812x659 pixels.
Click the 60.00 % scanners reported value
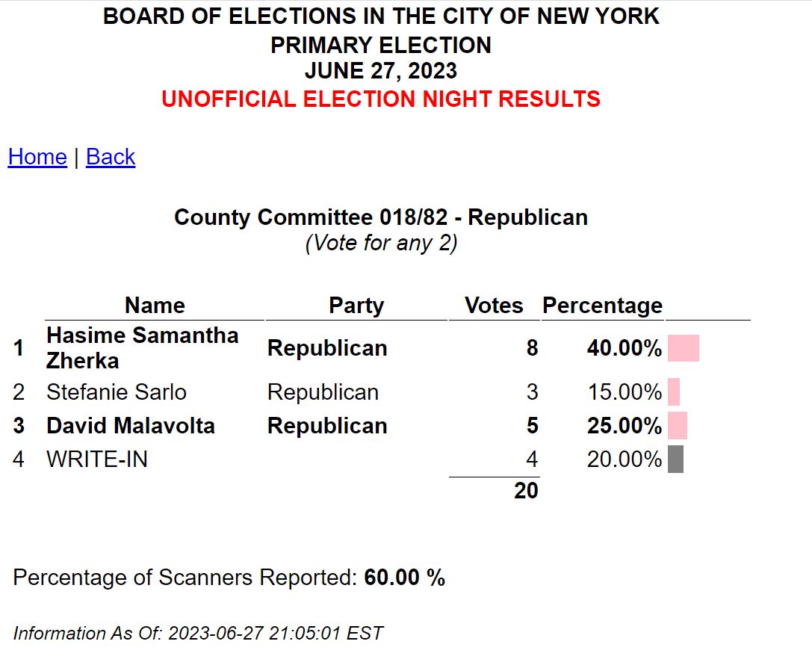404,578
